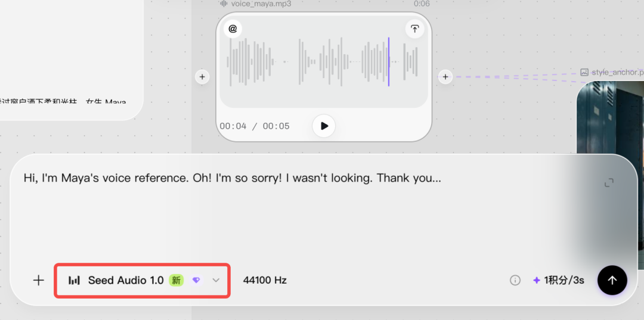
Task: Focus the Maya voice reference prompt text
Action: tap(233, 178)
